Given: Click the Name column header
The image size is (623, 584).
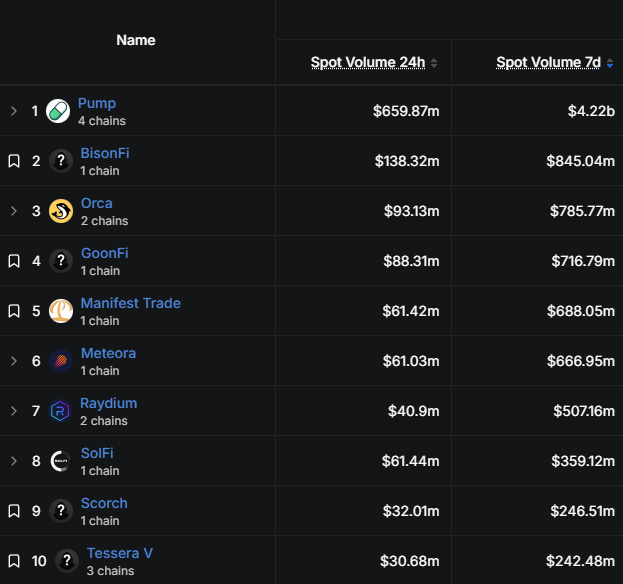Looking at the screenshot, I should pos(136,40).
